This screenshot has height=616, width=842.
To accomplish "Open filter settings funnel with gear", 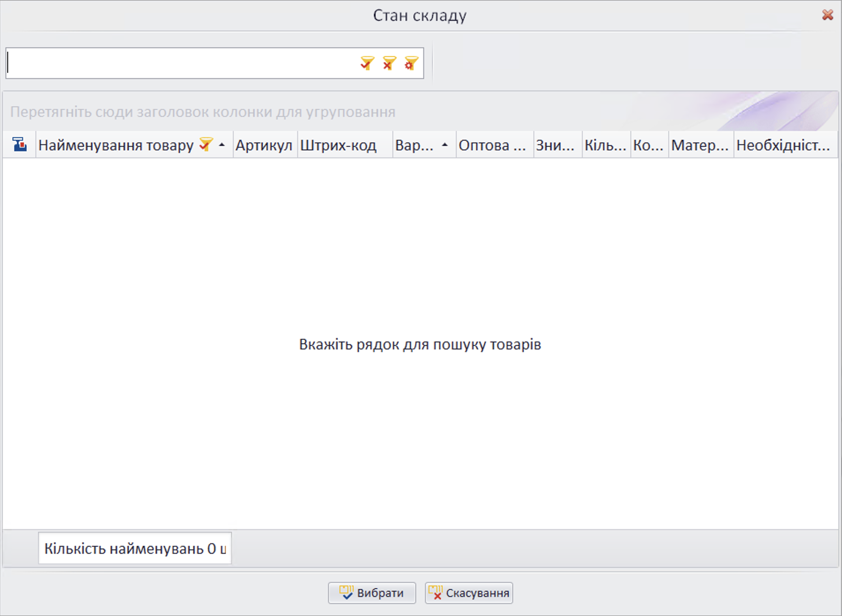I will pyautogui.click(x=411, y=63).
